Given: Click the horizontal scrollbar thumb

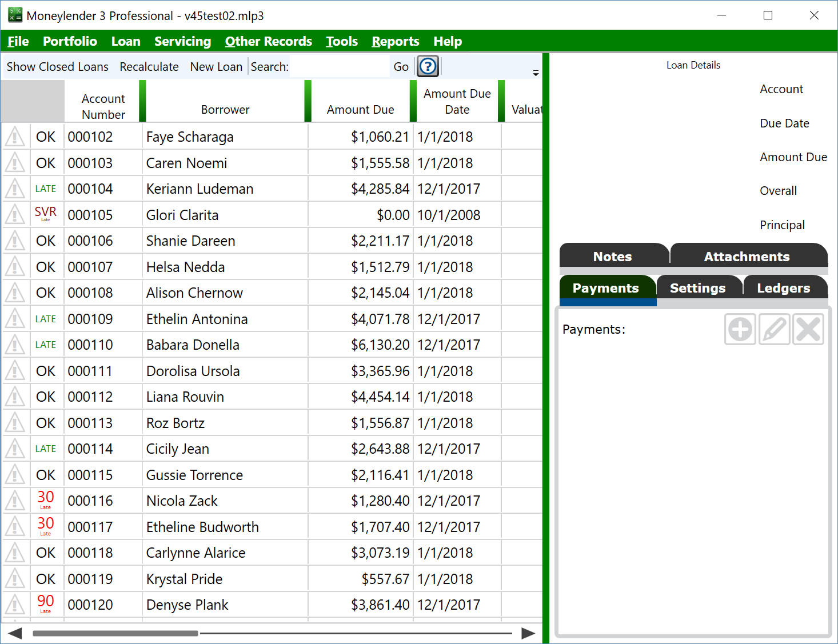Looking at the screenshot, I should (x=115, y=633).
